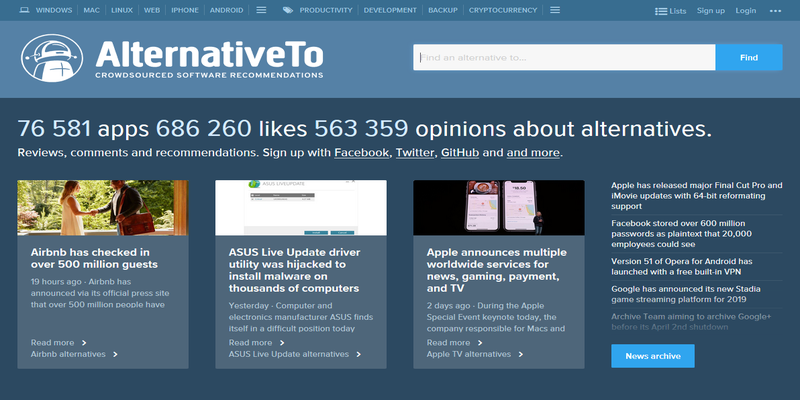Click Read more under the Airbnb article
Screen dimensions: 800x400
pyautogui.click(x=53, y=343)
